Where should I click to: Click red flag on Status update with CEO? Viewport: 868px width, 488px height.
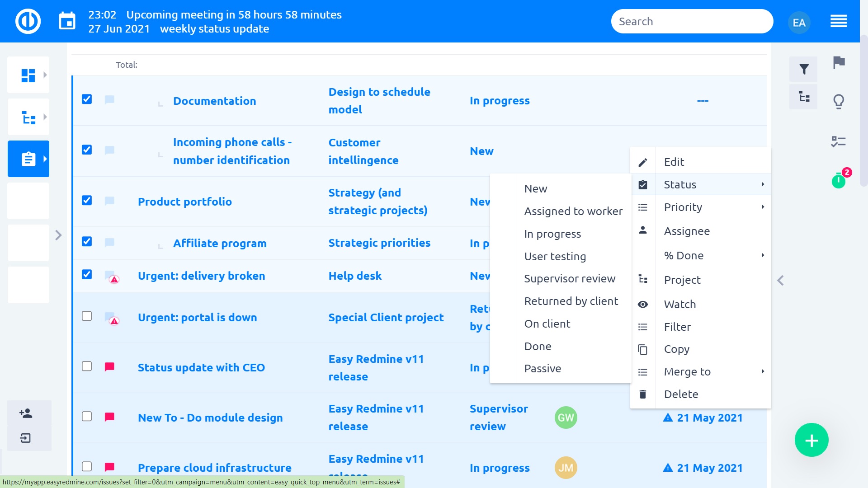click(109, 367)
